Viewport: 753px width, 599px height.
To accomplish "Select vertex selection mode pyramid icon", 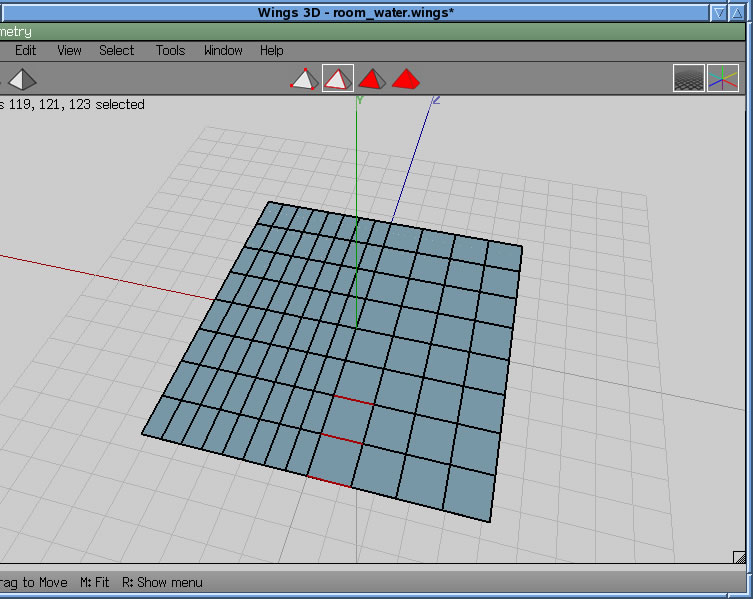I will (304, 79).
